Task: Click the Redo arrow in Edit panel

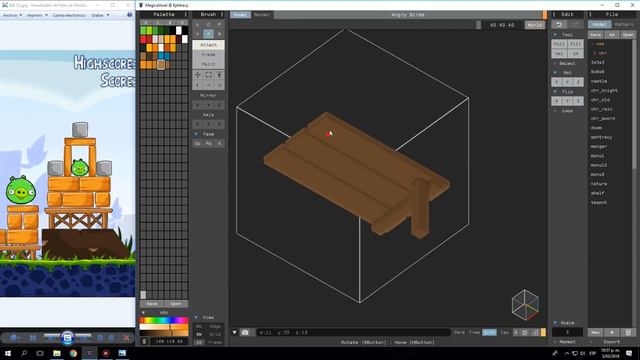Action: pos(576,25)
